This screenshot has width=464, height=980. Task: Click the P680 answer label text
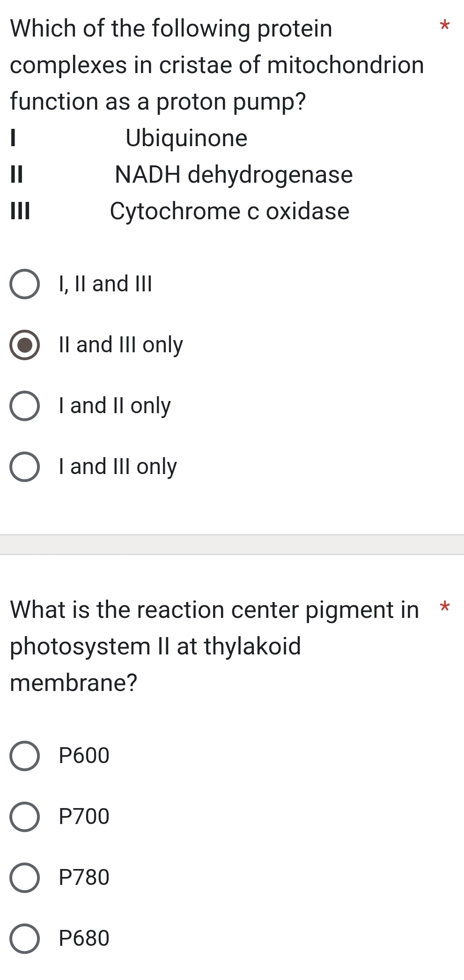(84, 938)
